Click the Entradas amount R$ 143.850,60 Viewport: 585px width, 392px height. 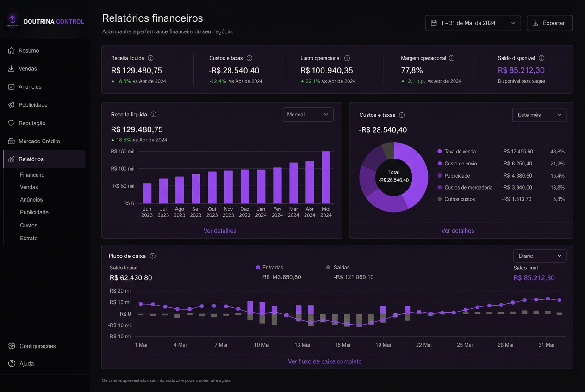(x=281, y=277)
